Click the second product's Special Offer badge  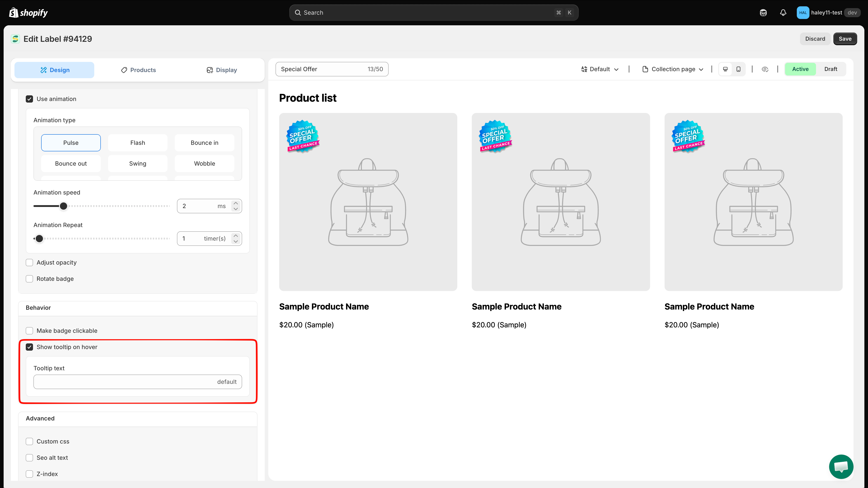[495, 136]
